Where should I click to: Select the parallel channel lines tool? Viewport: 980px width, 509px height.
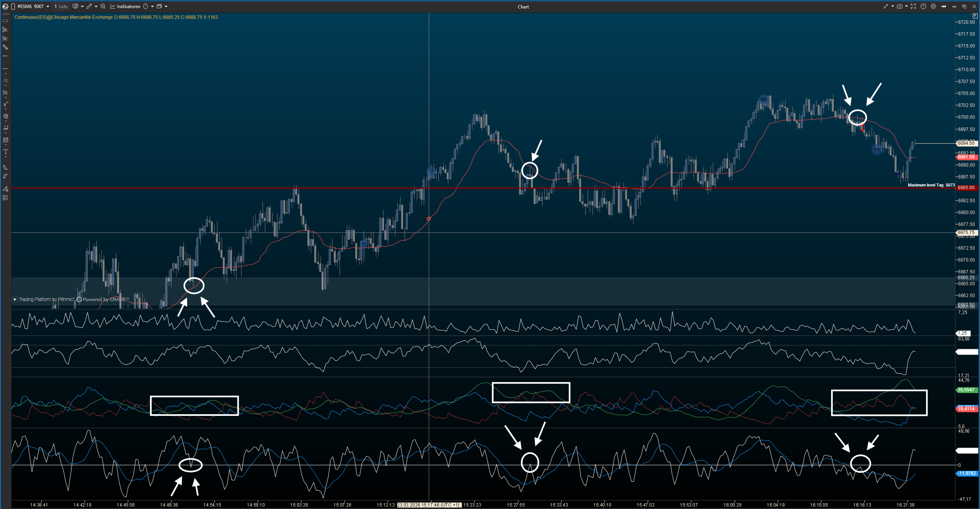coord(5,81)
